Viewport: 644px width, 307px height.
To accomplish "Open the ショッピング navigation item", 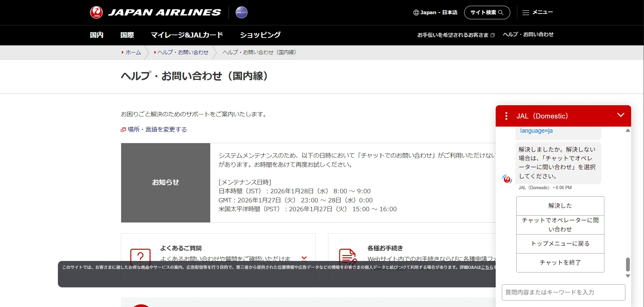I will (260, 35).
